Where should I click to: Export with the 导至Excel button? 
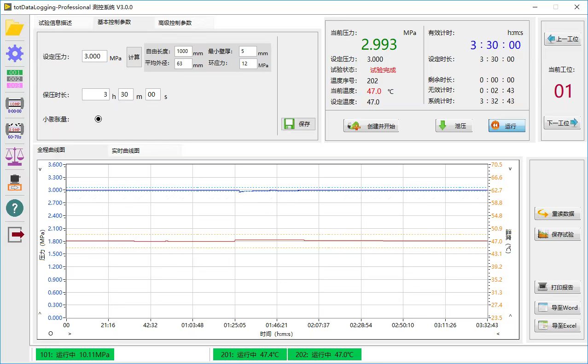(558, 325)
